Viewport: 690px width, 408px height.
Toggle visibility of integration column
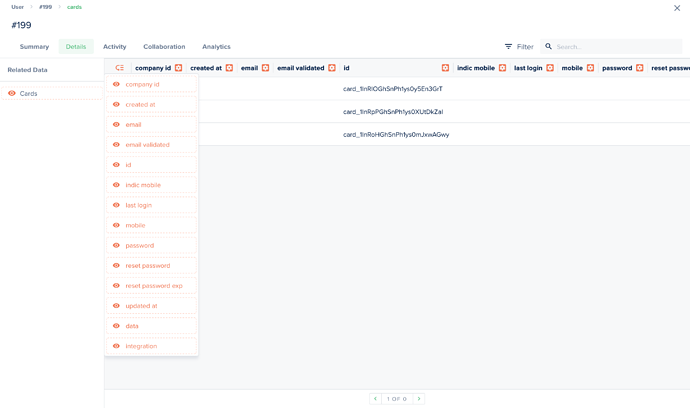coord(116,346)
